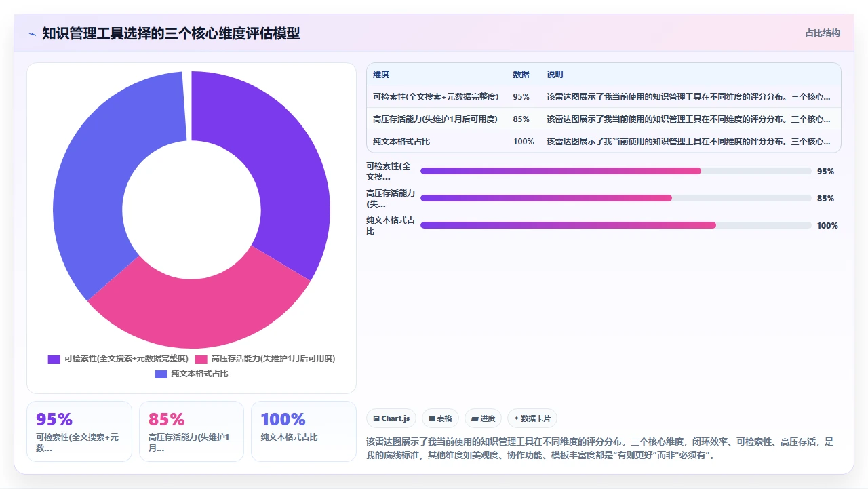This screenshot has width=868, height=489.
Task: Click the description cell in the 85% row
Action: pyautogui.click(x=690, y=119)
